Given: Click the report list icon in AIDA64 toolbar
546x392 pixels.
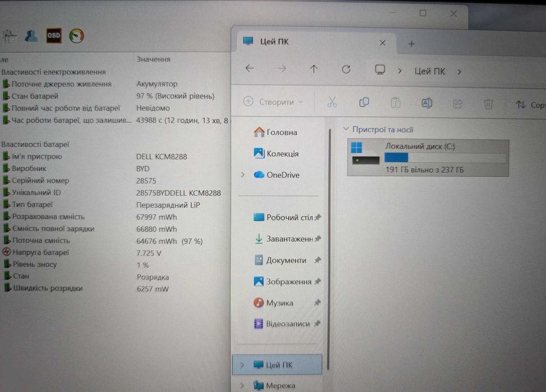Looking at the screenshot, I should pos(10,36).
